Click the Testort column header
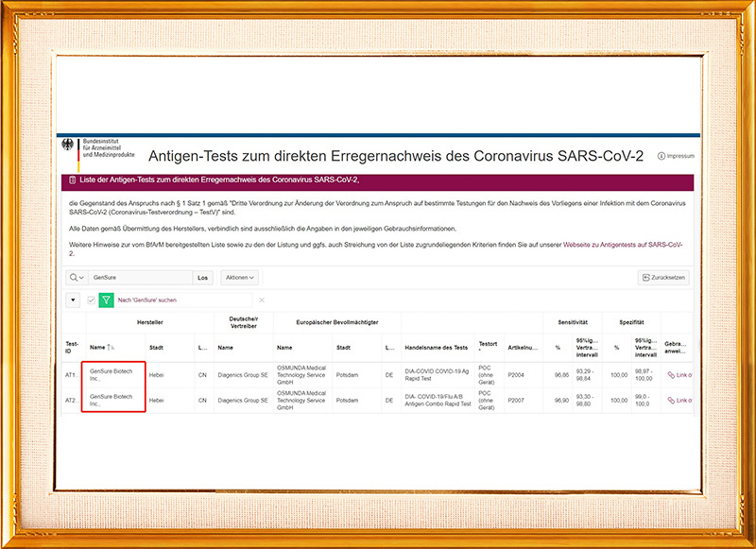 coord(488,346)
